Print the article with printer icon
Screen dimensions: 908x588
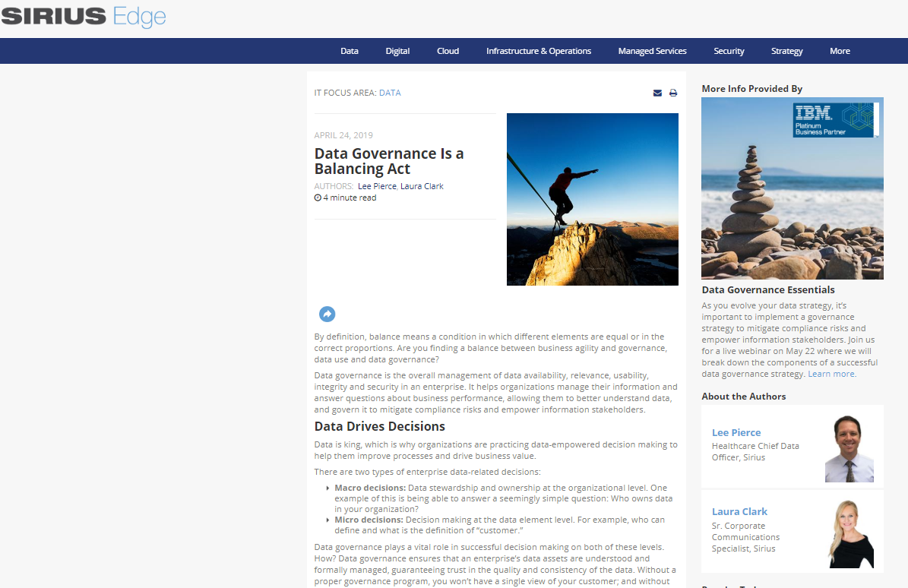coord(673,93)
